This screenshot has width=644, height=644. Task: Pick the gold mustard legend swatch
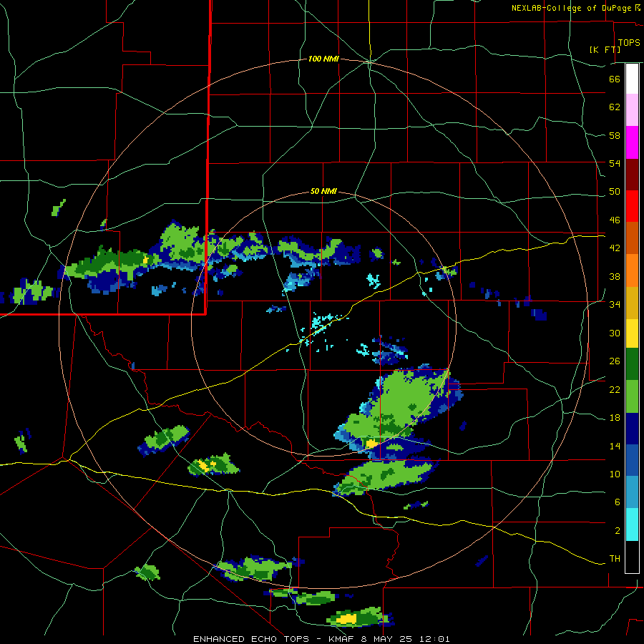point(632,303)
